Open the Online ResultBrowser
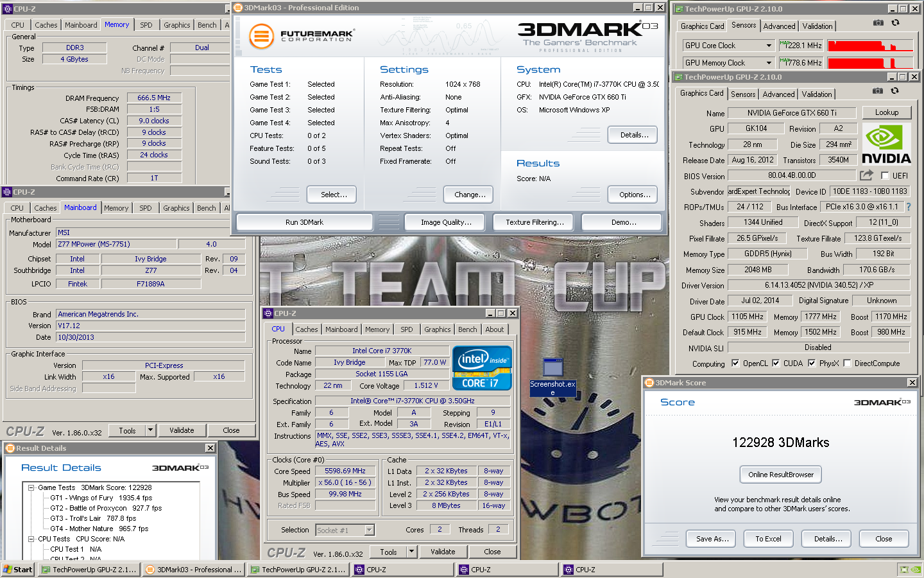 pyautogui.click(x=780, y=475)
